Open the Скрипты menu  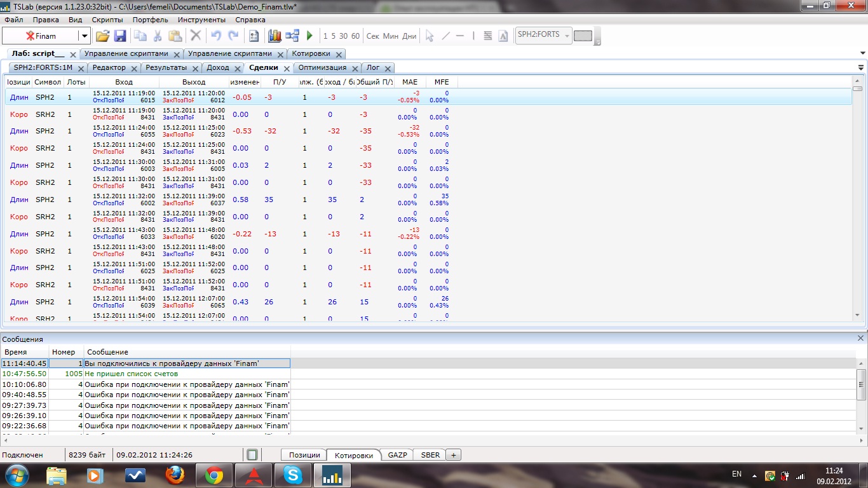click(x=107, y=20)
